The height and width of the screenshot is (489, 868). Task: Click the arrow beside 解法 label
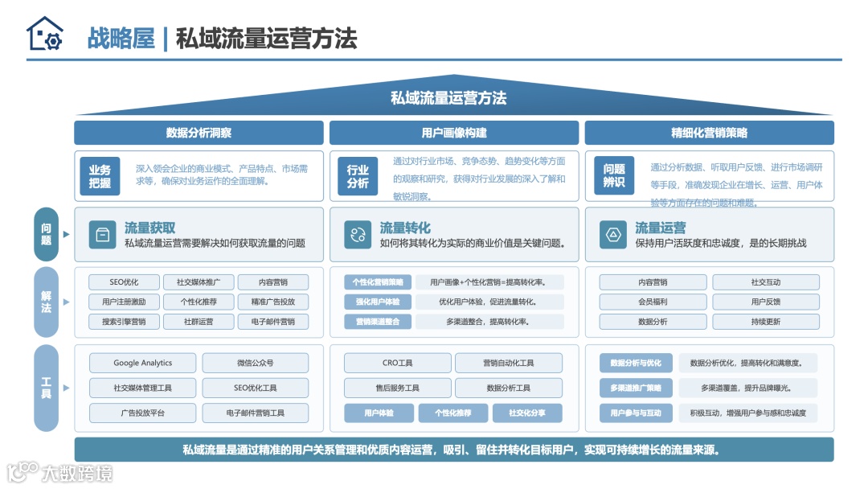tap(67, 302)
